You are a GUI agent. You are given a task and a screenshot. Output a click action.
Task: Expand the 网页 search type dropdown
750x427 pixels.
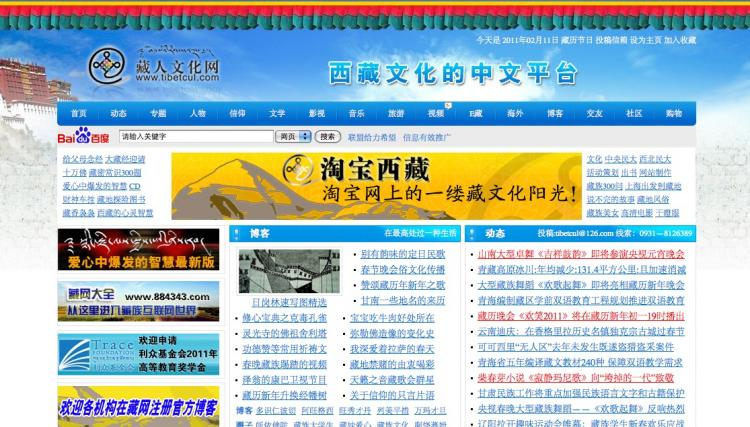[x=292, y=137]
